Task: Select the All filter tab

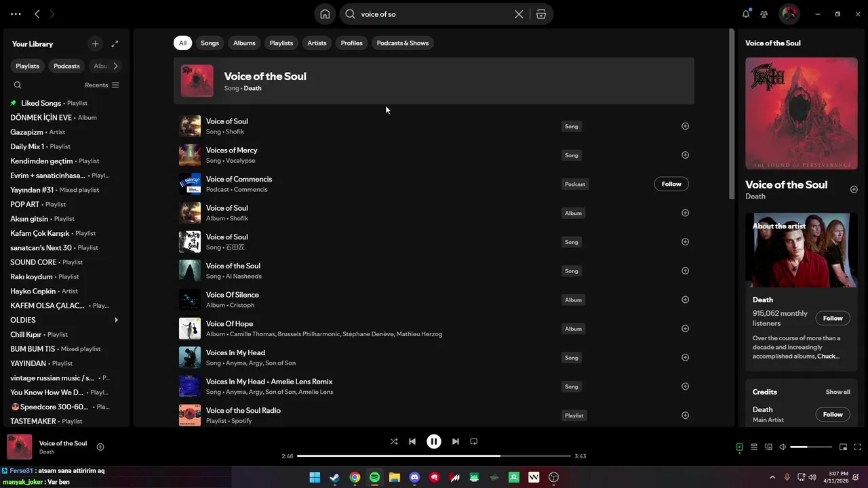Action: click(x=182, y=43)
